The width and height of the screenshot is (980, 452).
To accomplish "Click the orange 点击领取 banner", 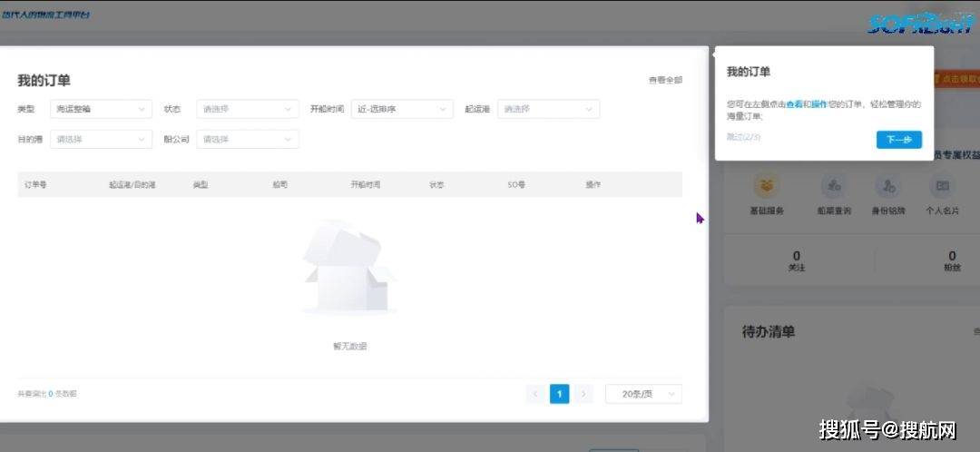I will click(x=957, y=80).
